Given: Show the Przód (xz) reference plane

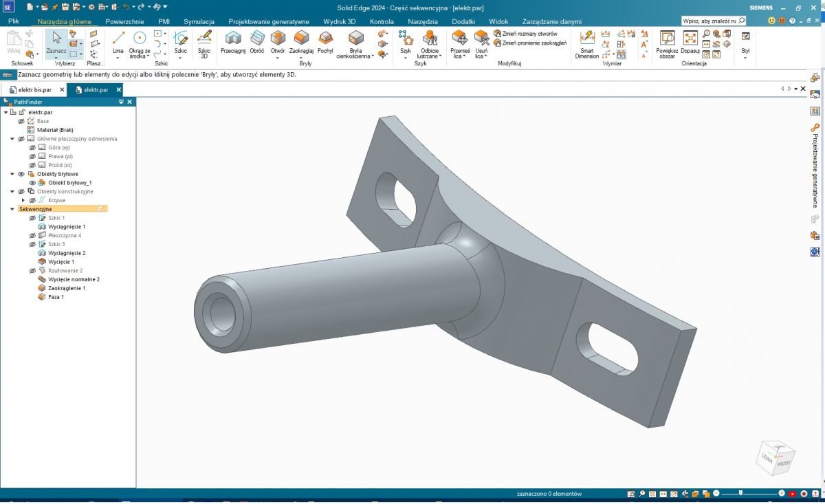Looking at the screenshot, I should pos(32,165).
